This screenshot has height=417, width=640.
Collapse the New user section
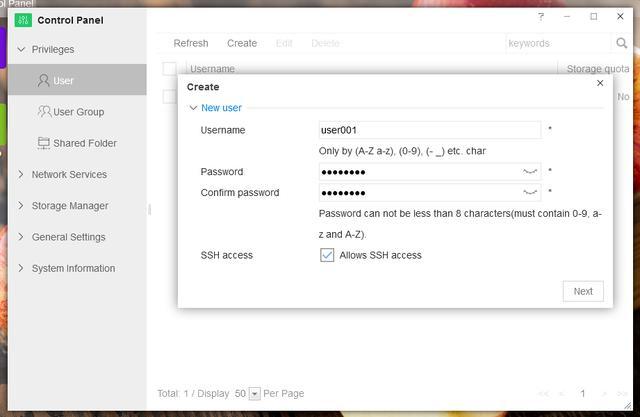194,108
